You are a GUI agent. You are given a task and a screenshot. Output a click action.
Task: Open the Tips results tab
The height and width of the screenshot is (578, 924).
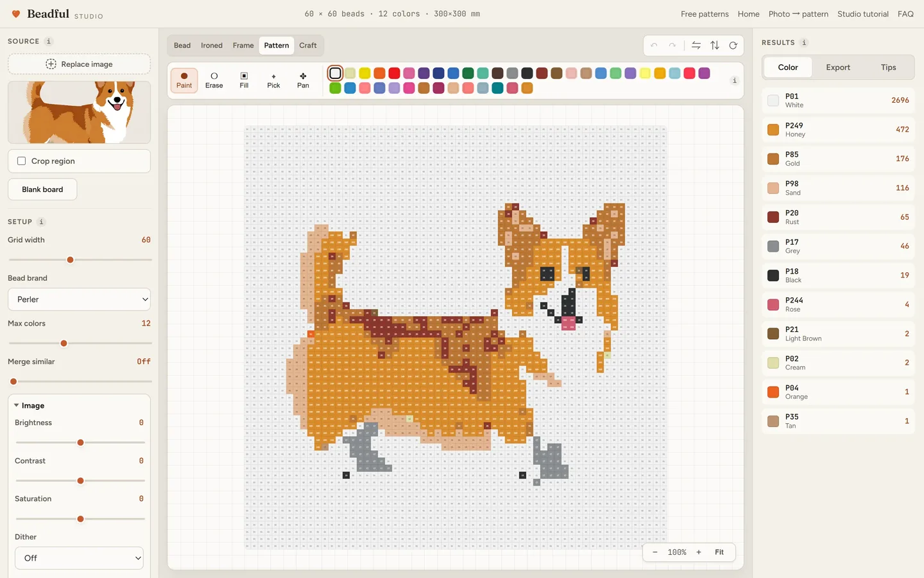point(888,67)
